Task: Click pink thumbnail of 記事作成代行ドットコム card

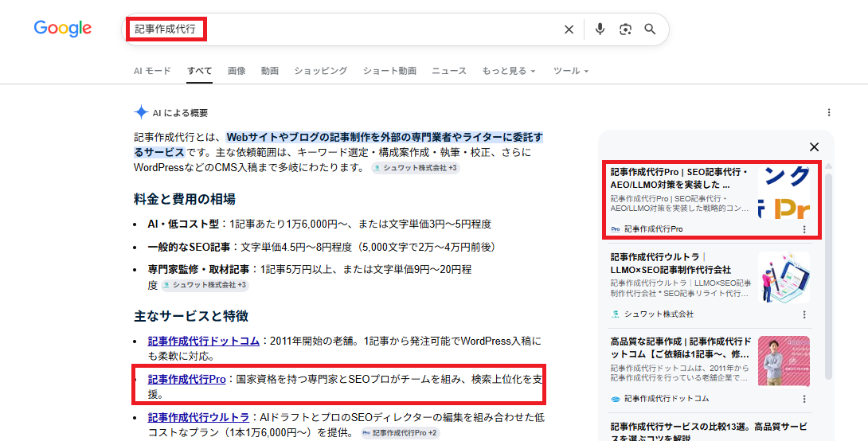Action: click(x=784, y=362)
